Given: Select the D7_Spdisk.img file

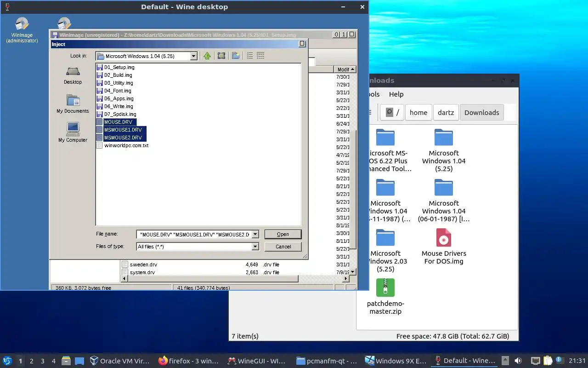Looking at the screenshot, I should [x=117, y=114].
